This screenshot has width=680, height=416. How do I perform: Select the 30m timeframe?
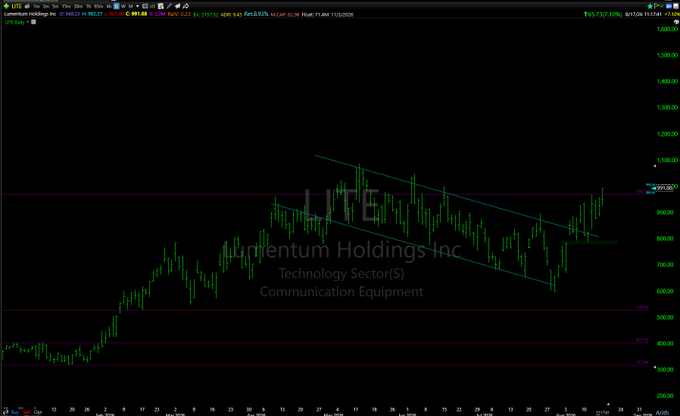tap(78, 6)
